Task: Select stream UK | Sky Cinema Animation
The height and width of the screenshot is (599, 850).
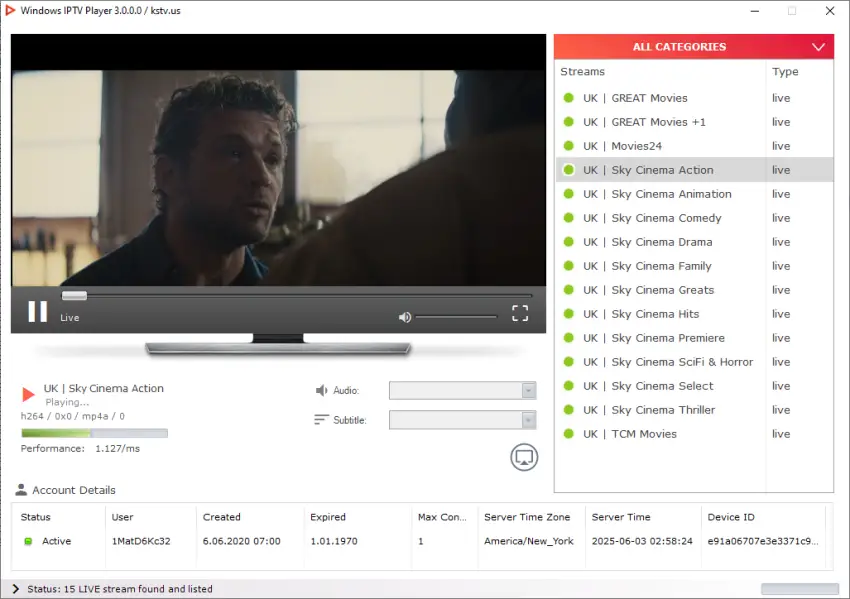Action: point(694,194)
